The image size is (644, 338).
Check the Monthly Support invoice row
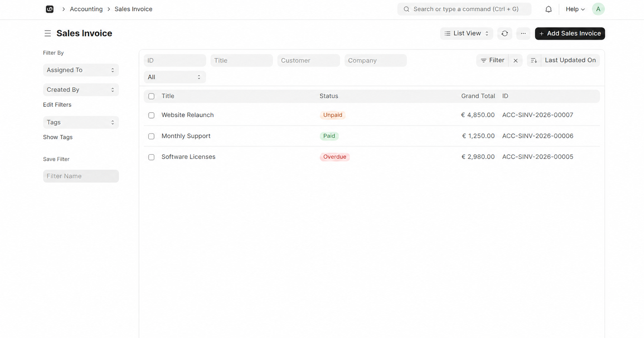(151, 136)
